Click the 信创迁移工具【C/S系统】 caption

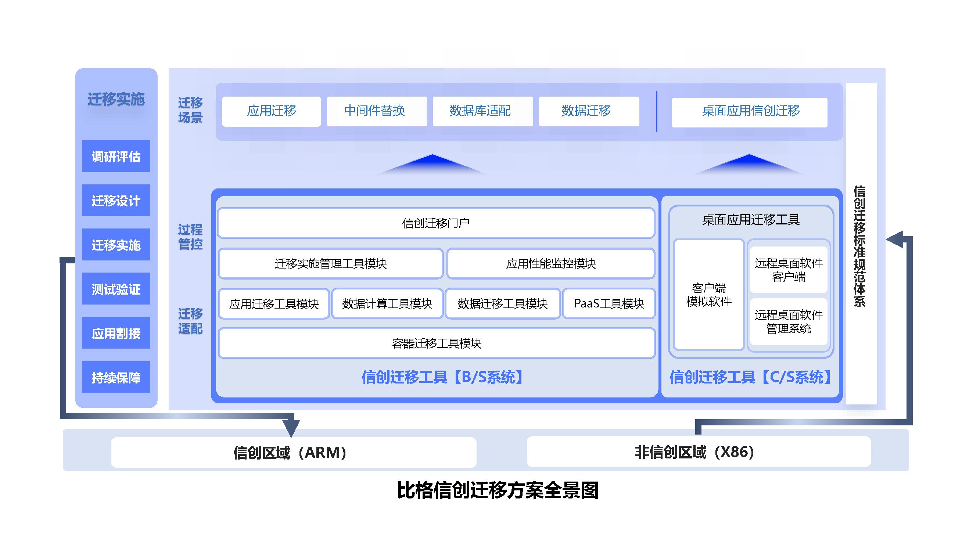pyautogui.click(x=751, y=377)
